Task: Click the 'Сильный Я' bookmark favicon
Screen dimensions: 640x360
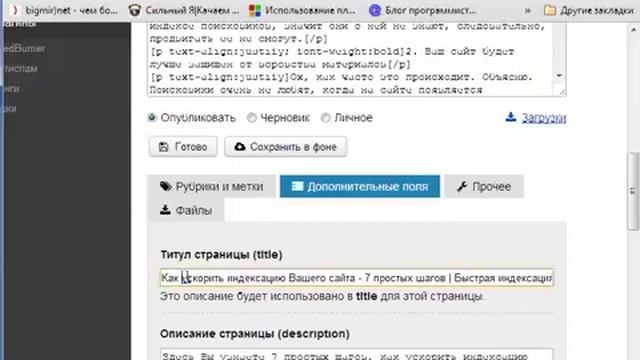Action: [134, 10]
